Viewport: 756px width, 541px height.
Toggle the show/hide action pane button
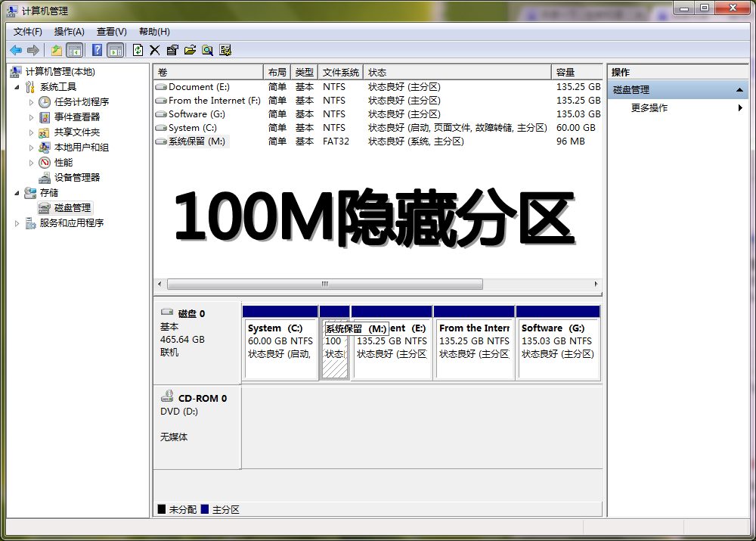tap(115, 50)
